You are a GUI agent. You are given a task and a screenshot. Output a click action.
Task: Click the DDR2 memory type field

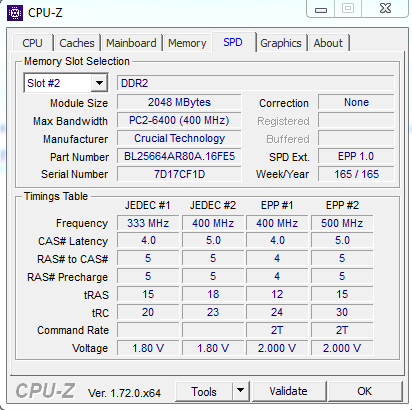pyautogui.click(x=255, y=83)
